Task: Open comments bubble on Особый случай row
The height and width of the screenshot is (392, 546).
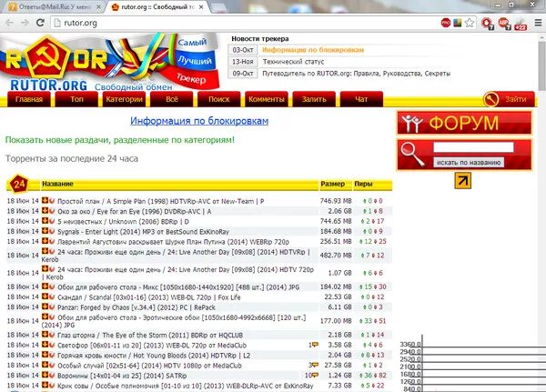Action: [315, 365]
